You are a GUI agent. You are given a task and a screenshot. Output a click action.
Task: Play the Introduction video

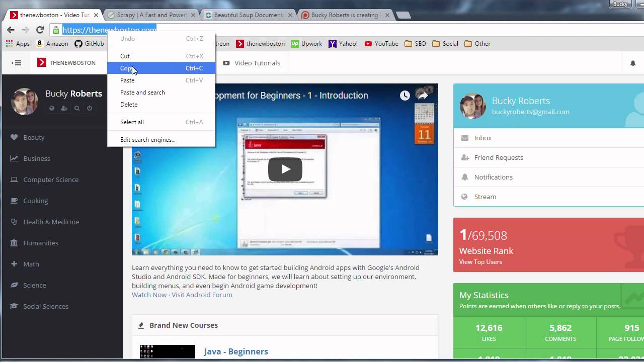pyautogui.click(x=285, y=169)
